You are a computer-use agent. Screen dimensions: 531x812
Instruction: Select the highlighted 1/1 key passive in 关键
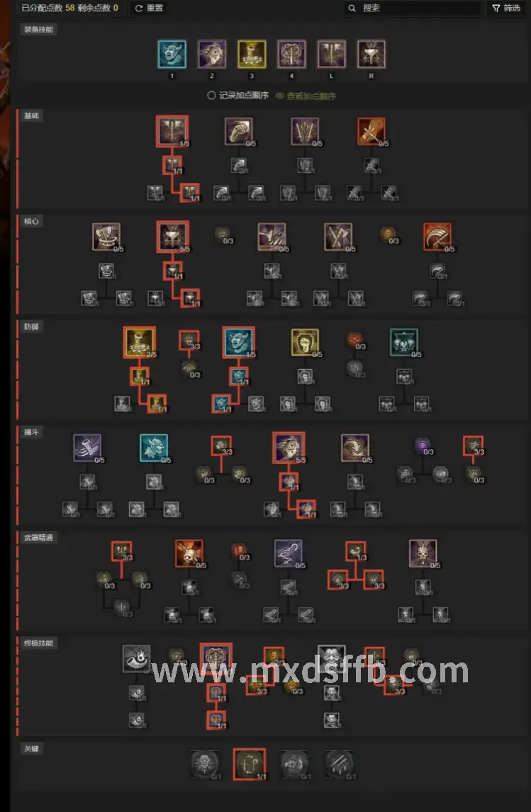[x=249, y=764]
